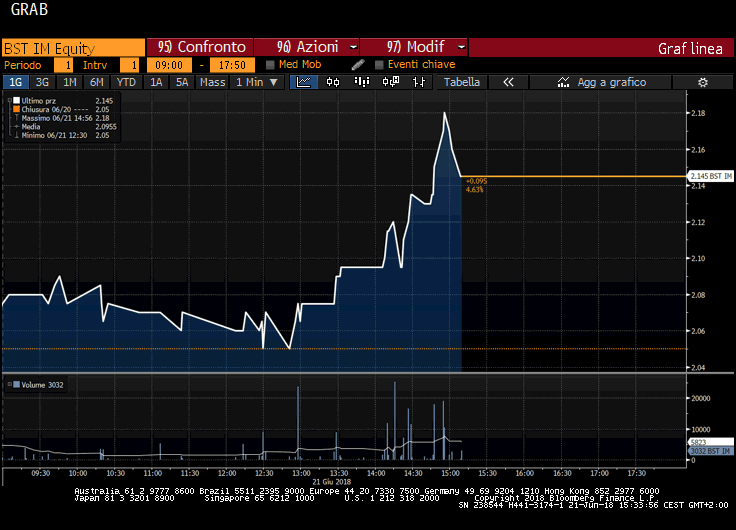Click the Tabella button

tap(461, 82)
